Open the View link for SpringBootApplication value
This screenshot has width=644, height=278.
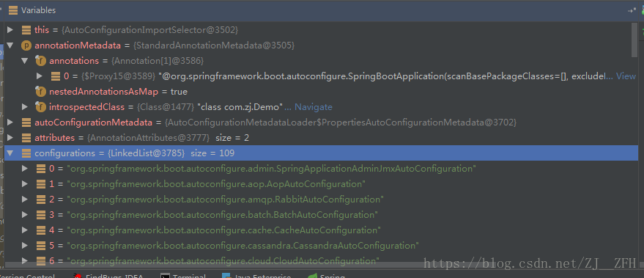click(x=626, y=76)
